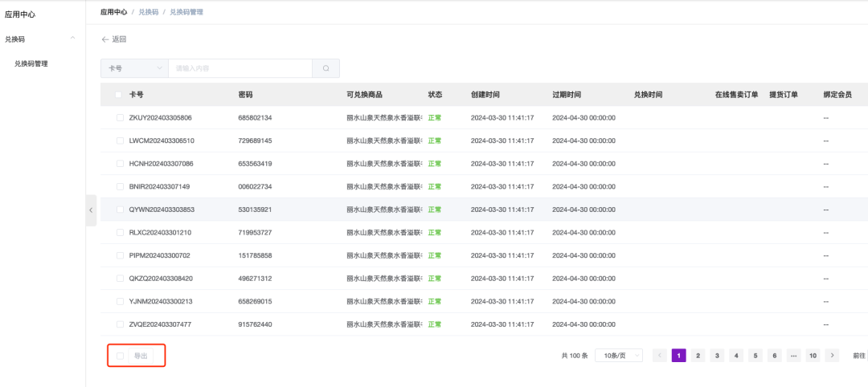868x387 pixels.
Task: Click card number QKZQ202403308420
Action: point(161,279)
